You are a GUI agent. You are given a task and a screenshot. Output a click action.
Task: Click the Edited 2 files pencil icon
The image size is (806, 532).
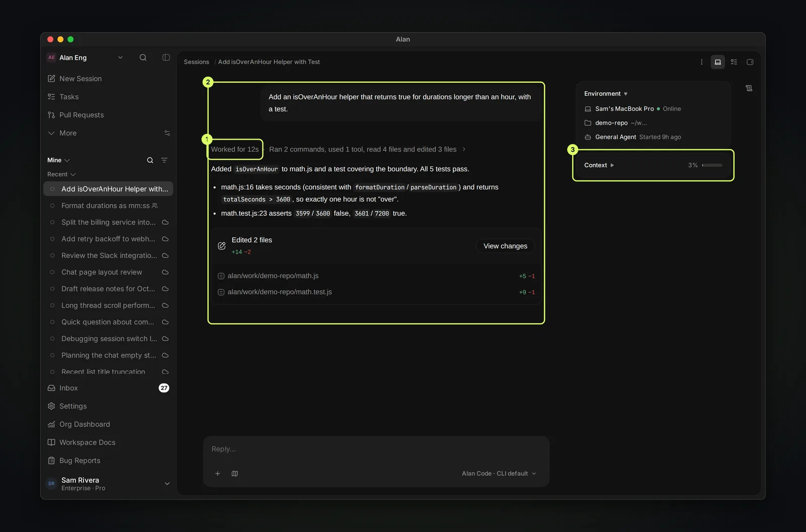(222, 246)
